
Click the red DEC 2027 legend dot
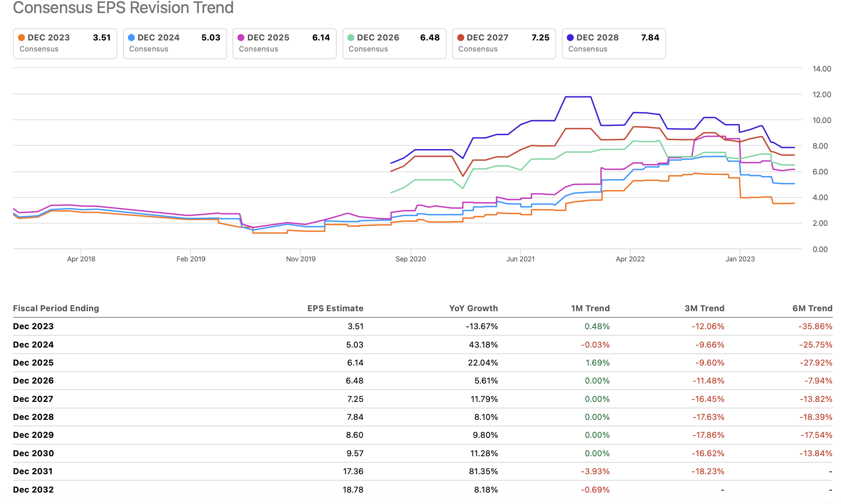click(461, 38)
